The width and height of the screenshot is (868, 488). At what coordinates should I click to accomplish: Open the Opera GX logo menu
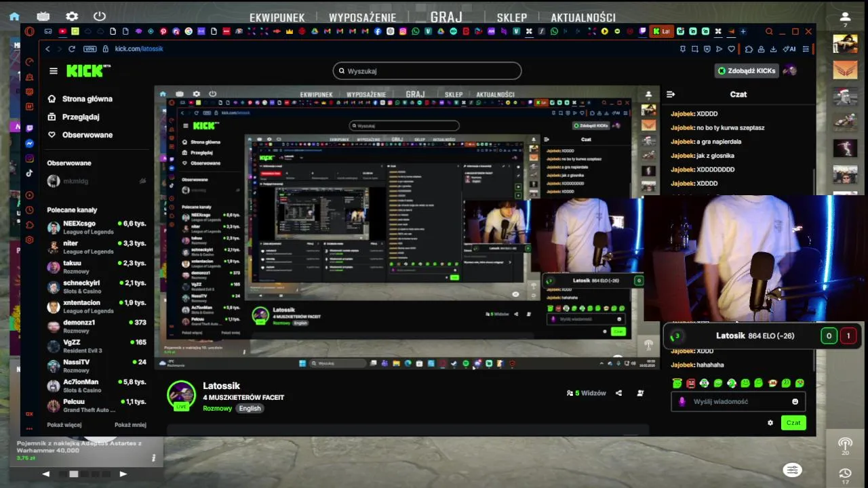[29, 31]
